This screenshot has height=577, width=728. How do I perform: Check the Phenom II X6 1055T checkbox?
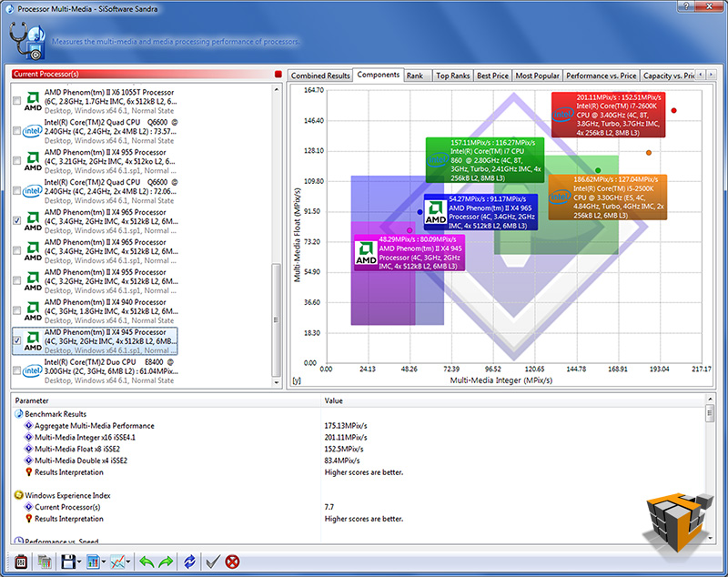pos(16,101)
